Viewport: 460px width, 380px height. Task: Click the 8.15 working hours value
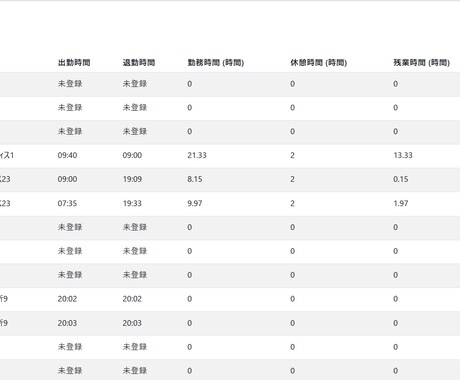pos(195,179)
